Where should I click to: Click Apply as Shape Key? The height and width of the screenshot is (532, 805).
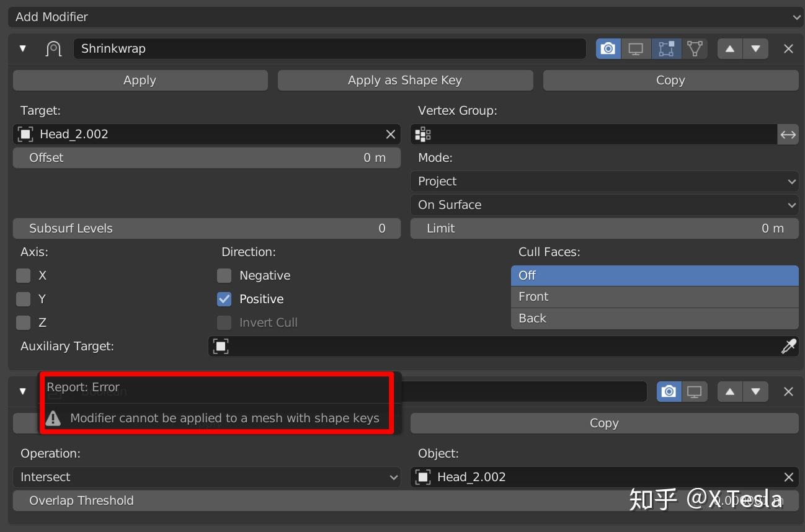tap(405, 80)
